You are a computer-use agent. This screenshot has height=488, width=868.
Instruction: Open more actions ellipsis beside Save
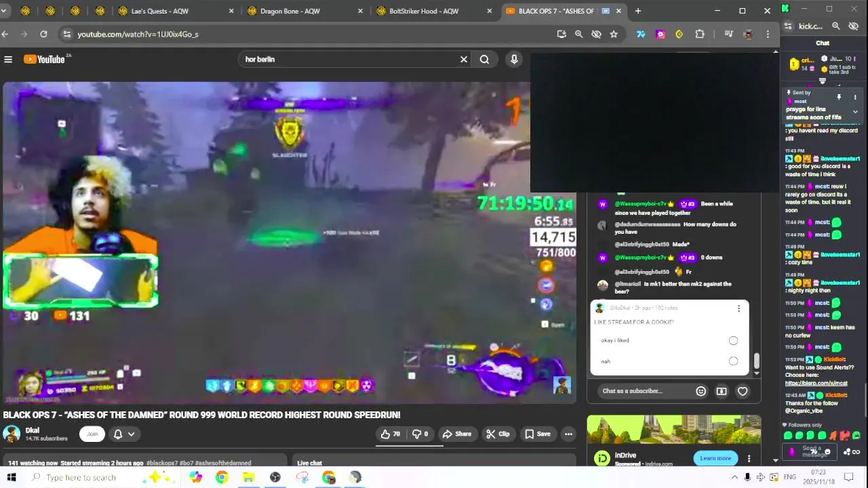click(568, 434)
